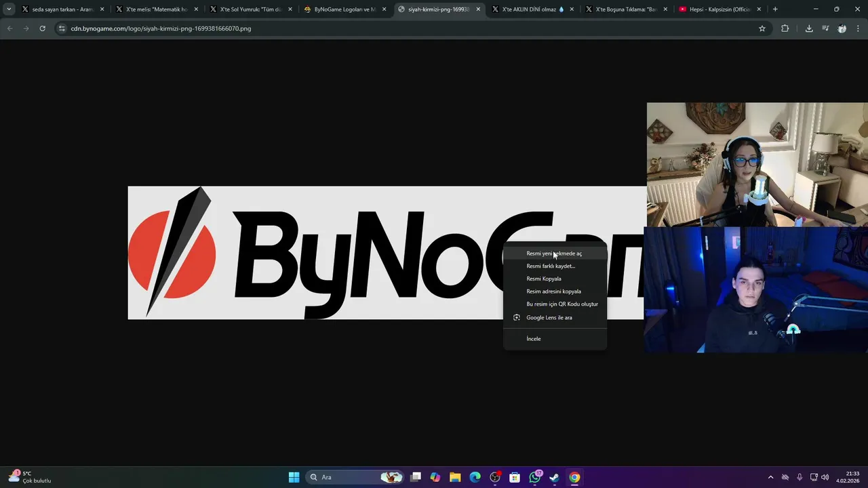
Task: Open Task View from taskbar
Action: [416, 477]
